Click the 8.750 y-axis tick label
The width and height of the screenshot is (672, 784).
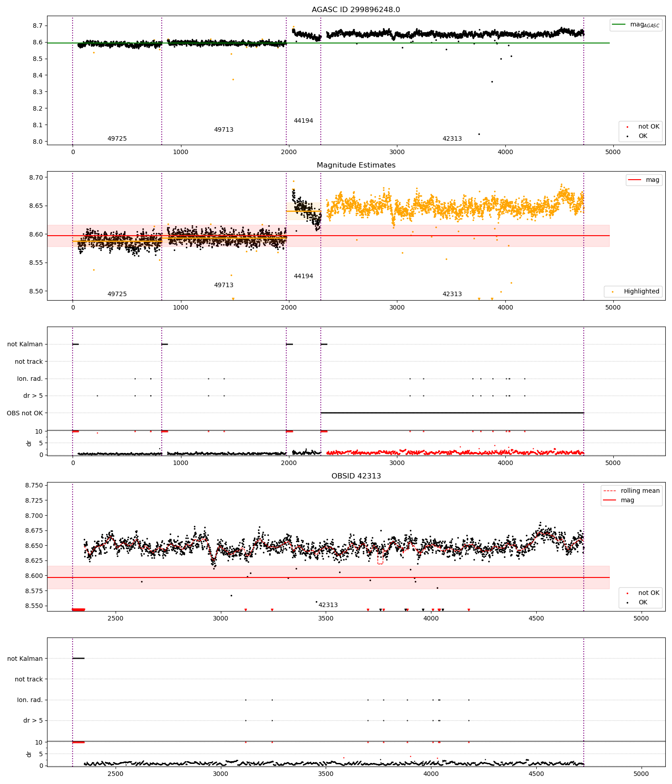pyautogui.click(x=34, y=486)
